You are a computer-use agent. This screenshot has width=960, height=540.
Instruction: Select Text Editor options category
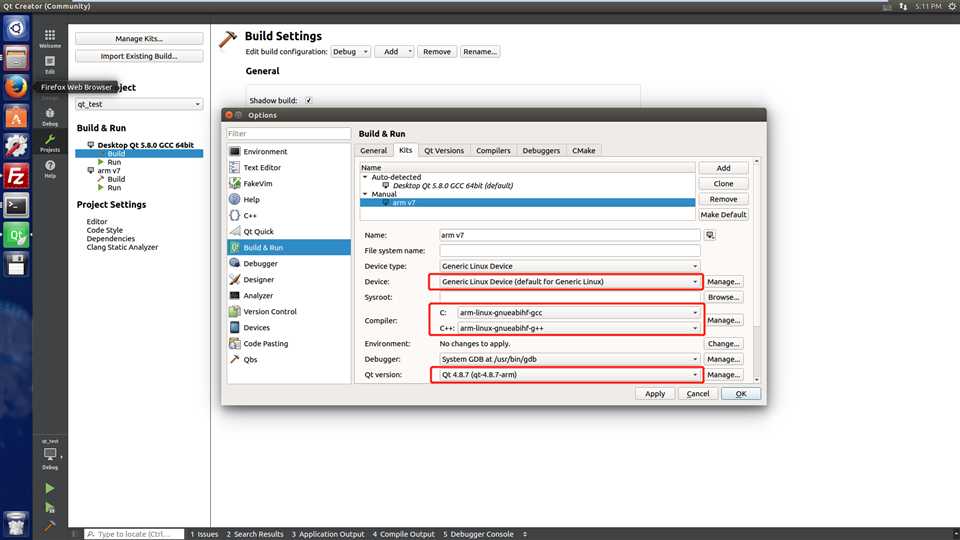click(x=288, y=167)
